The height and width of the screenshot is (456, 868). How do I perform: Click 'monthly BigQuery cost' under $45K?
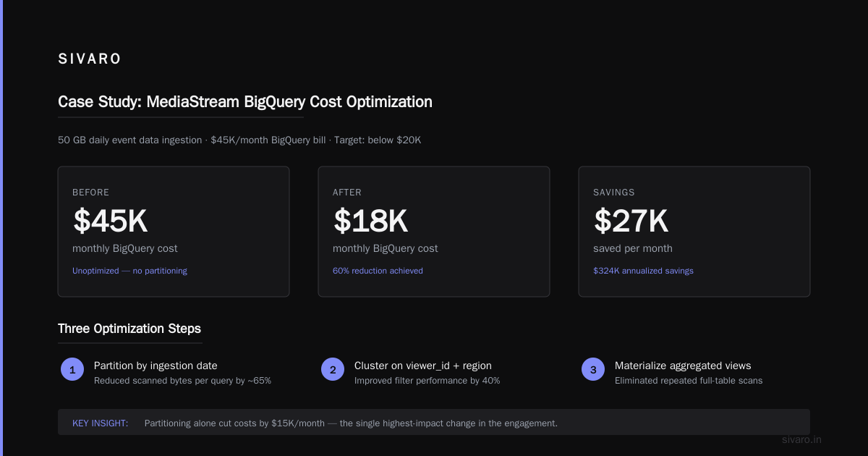click(x=124, y=248)
